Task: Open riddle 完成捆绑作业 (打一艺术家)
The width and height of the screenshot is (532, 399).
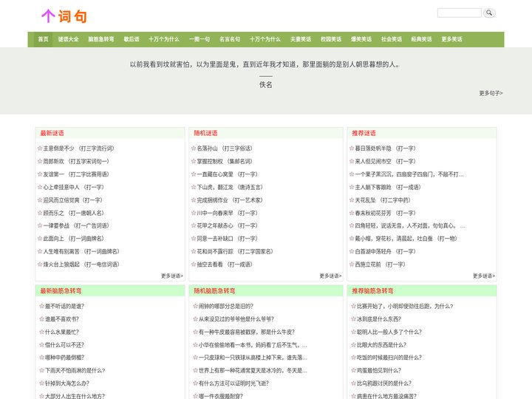Action: coord(230,200)
